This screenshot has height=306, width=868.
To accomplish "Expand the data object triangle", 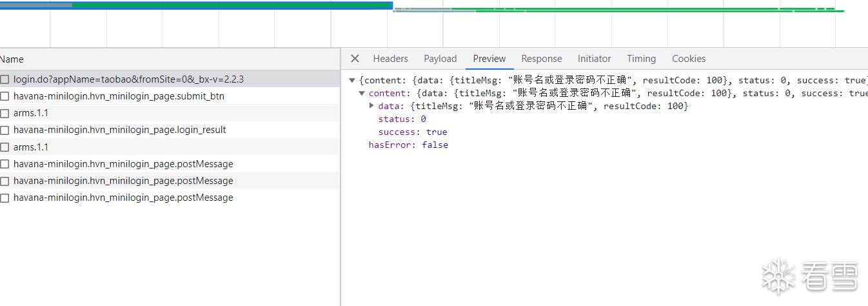I will pos(371,106).
